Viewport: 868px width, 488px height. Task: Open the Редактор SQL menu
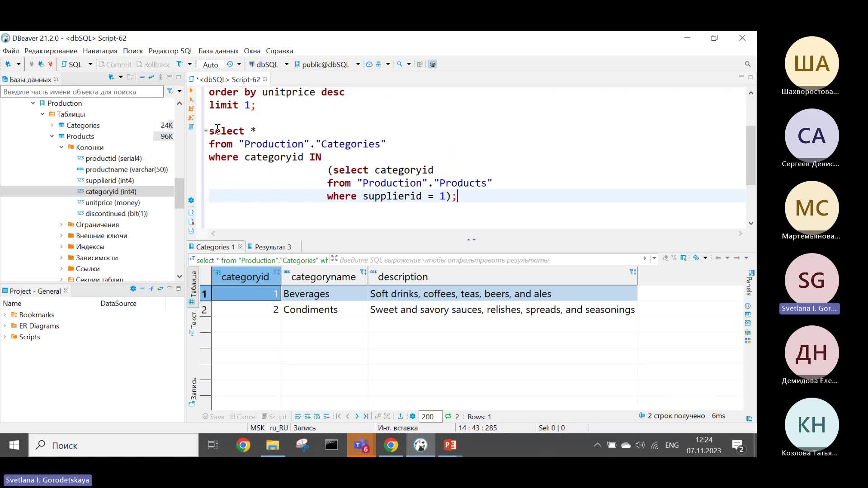click(170, 51)
